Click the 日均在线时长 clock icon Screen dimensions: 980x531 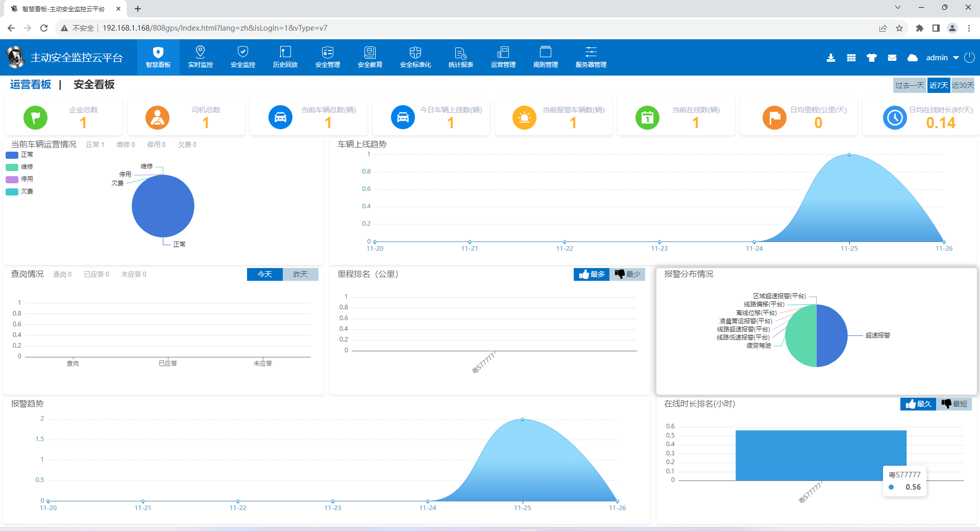pos(895,117)
